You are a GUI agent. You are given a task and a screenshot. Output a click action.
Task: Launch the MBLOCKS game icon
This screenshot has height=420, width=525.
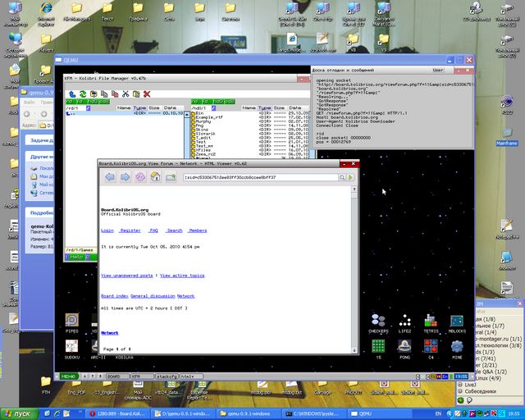[x=457, y=323]
